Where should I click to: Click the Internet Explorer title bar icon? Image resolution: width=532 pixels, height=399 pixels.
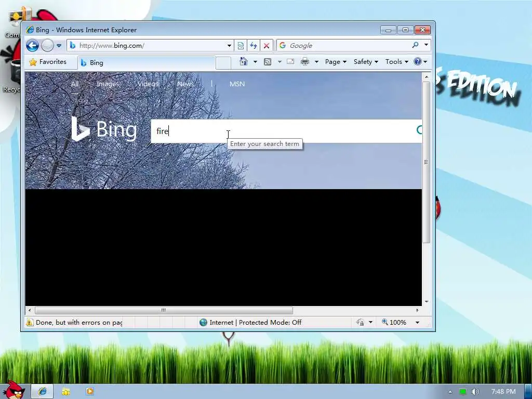[30, 30]
